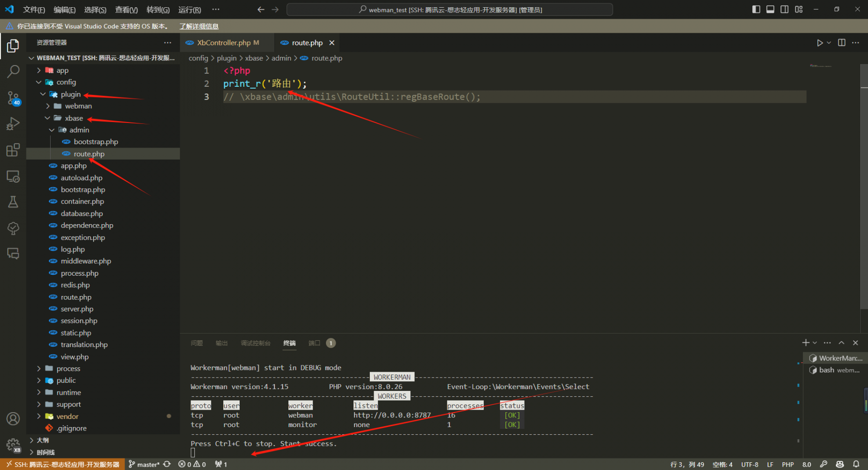This screenshot has width=868, height=470.
Task: Open the Remote Explorer icon
Action: tap(13, 176)
